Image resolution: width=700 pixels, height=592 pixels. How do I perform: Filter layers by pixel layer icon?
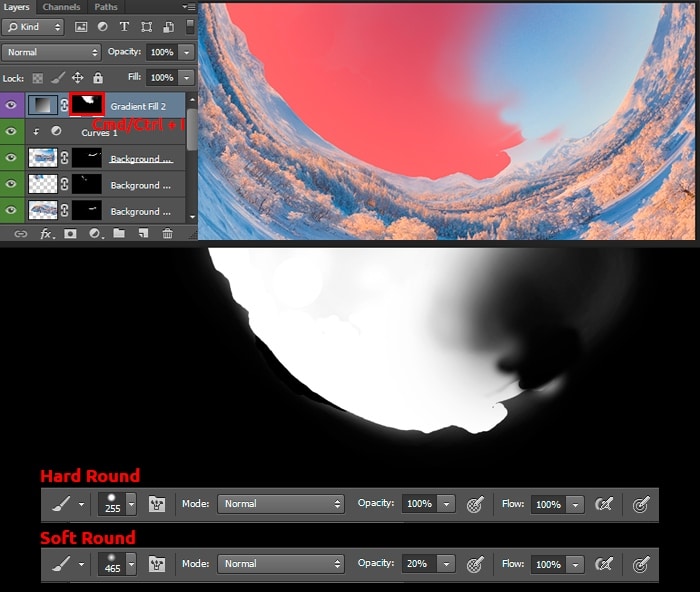pyautogui.click(x=81, y=27)
